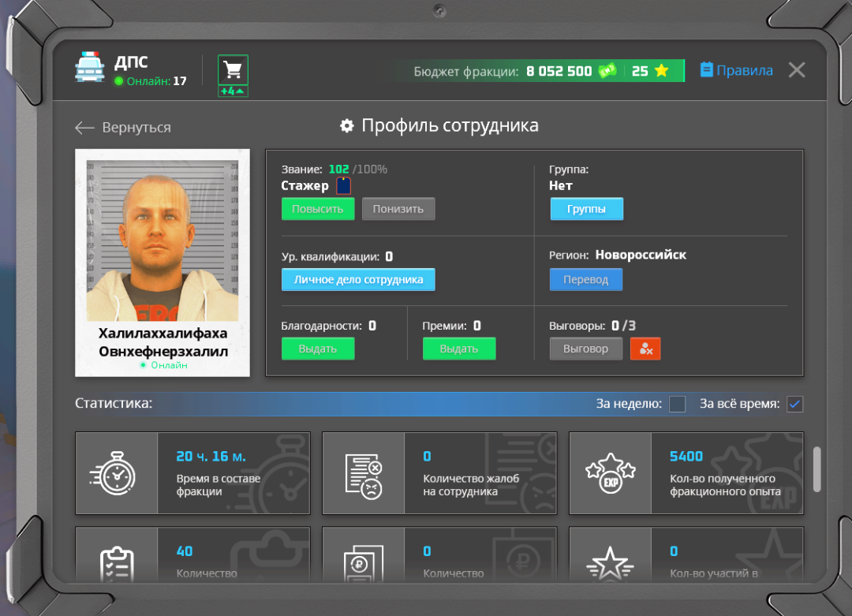Click the employee mugshot photo
Screen dimensions: 852x616
(163, 235)
